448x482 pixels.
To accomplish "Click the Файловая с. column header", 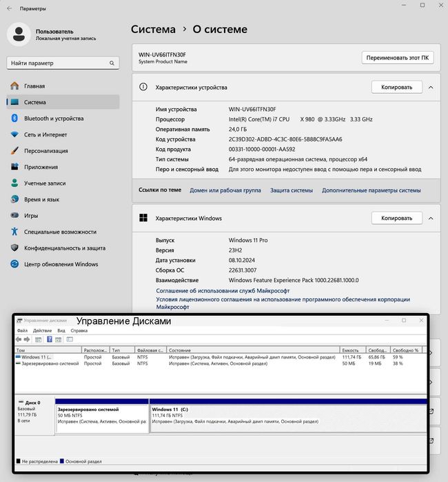I will tap(150, 350).
